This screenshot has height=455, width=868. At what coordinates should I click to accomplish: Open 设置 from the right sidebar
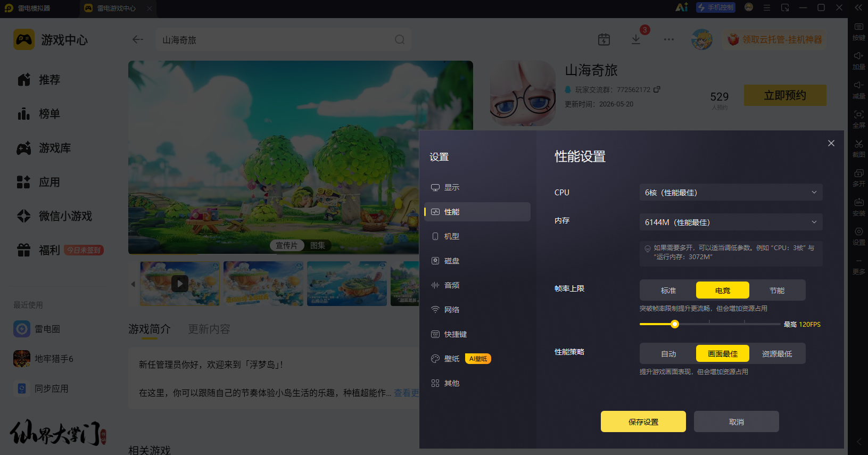click(858, 236)
